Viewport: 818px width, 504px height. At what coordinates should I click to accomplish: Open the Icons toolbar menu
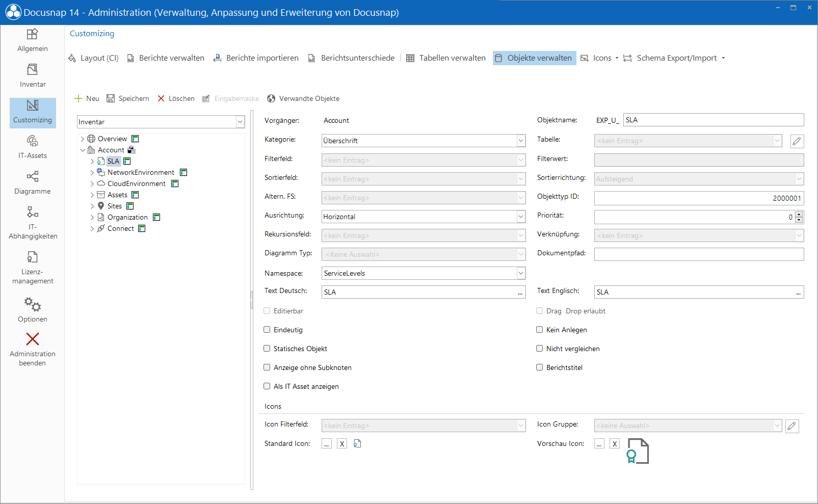tap(599, 58)
